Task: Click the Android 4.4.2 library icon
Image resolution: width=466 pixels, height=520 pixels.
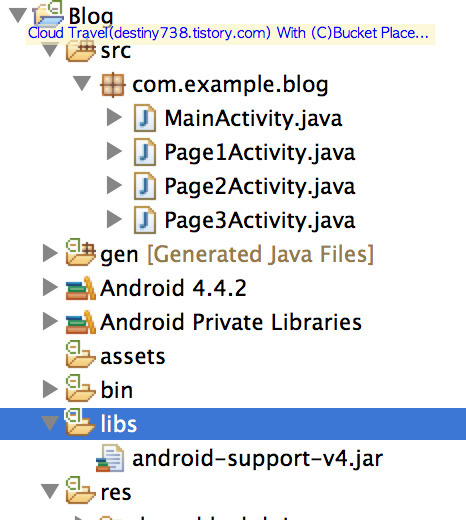Action: tap(81, 288)
